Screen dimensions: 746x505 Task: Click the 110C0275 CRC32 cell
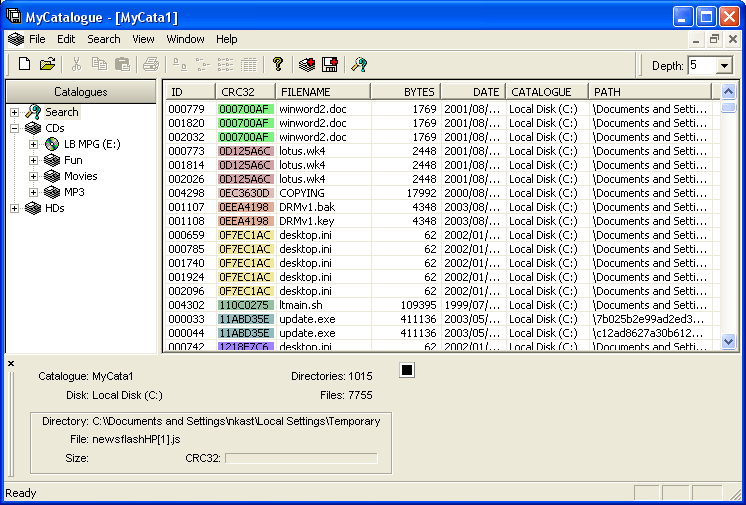[x=245, y=305]
